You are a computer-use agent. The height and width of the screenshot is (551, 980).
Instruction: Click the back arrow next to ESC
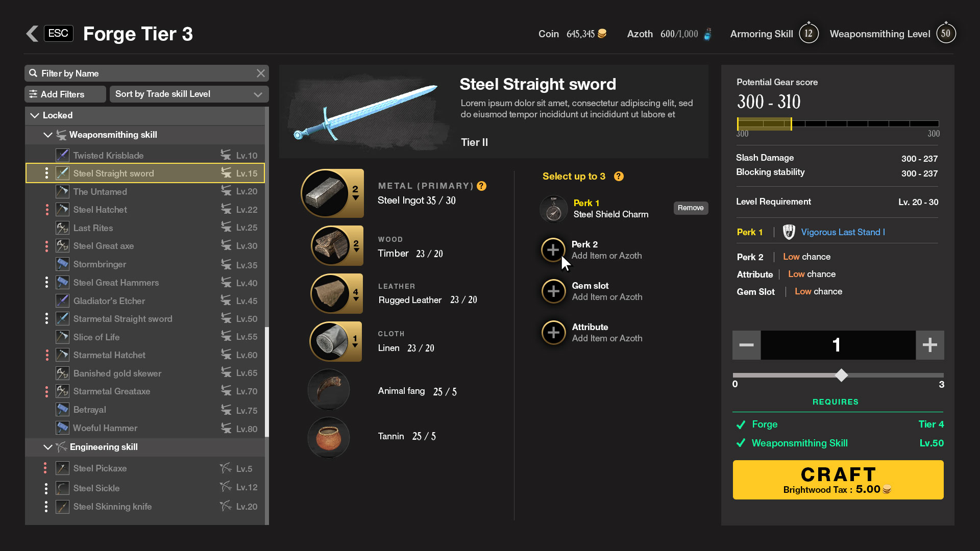coord(32,34)
